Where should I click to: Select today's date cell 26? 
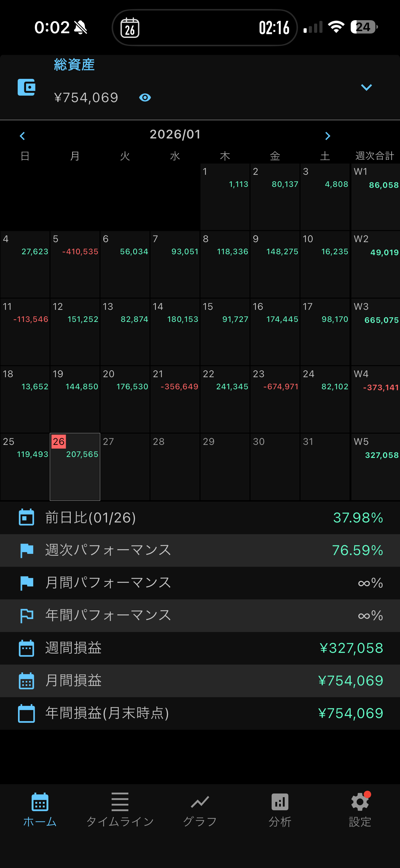[x=75, y=467]
